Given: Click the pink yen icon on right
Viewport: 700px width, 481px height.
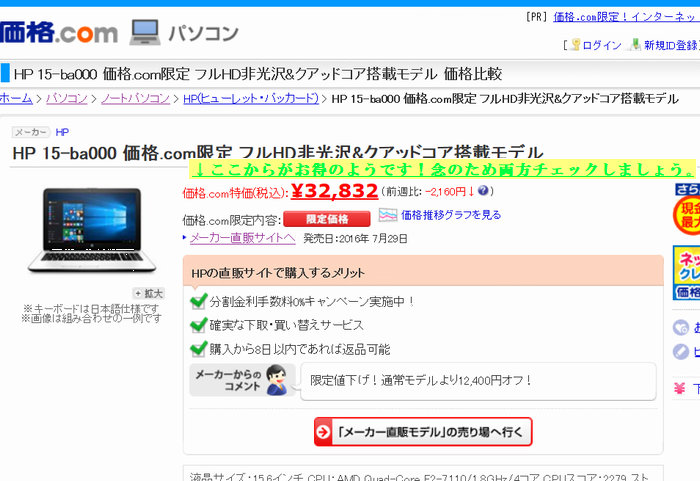Looking at the screenshot, I should click(679, 389).
